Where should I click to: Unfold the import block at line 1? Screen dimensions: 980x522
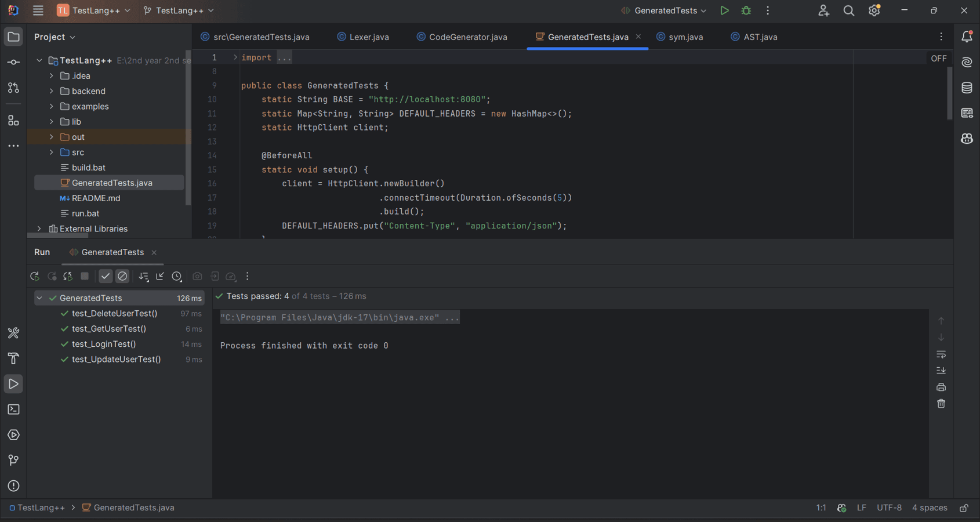pyautogui.click(x=235, y=57)
